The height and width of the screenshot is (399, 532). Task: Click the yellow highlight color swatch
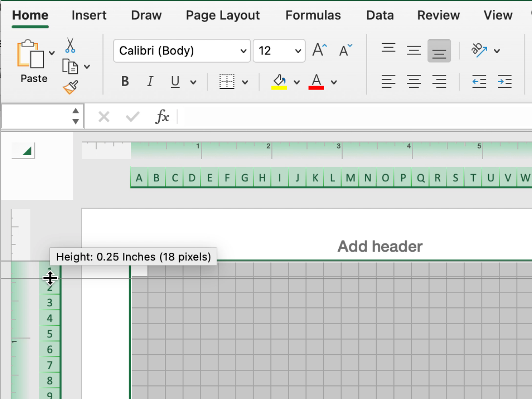click(x=279, y=88)
